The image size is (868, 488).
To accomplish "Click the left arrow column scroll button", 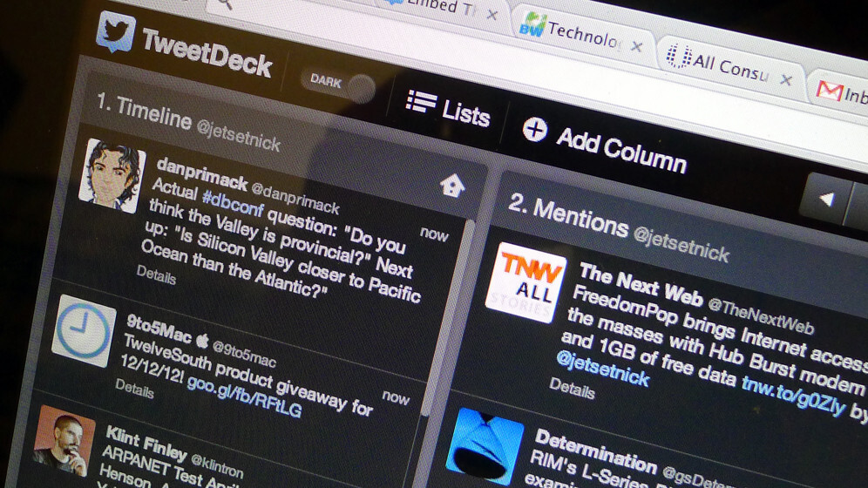I will point(824,199).
